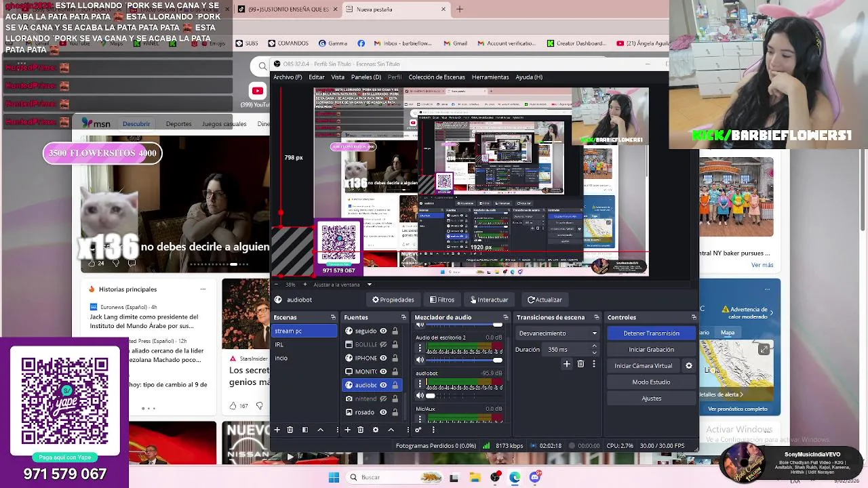Open the Windows Start menu
The image size is (868, 488).
pos(334,477)
